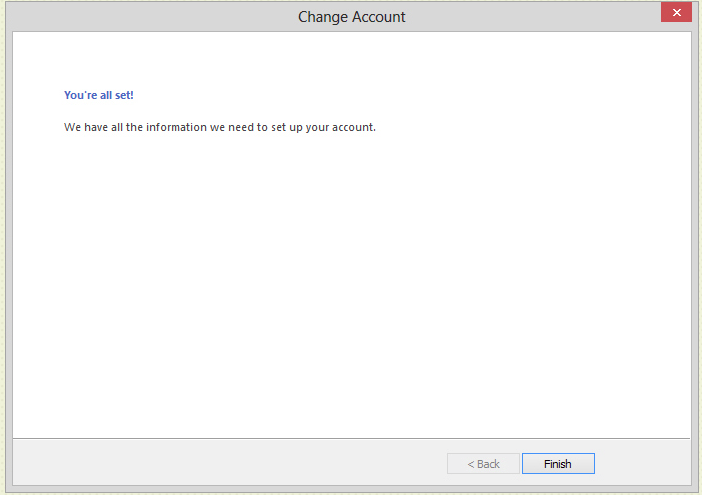Screen dimensions: 702x495
Task: Click the Change Account title text
Action: click(x=351, y=17)
